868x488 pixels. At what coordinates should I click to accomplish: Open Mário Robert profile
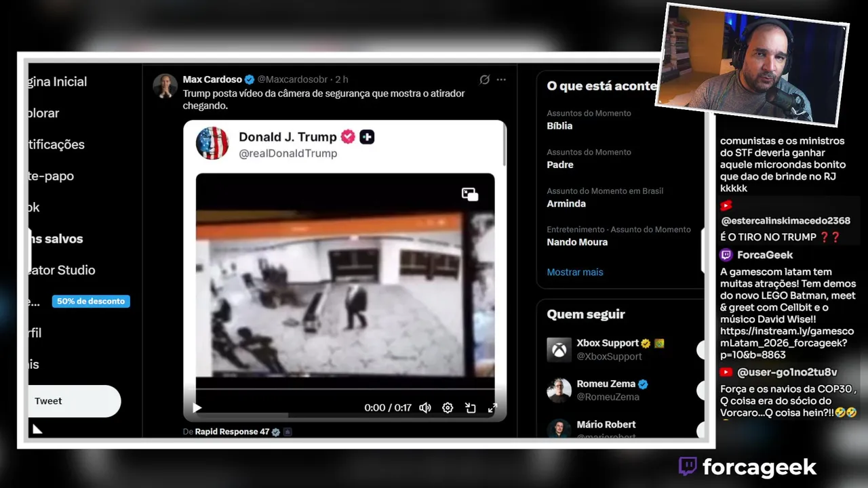click(606, 424)
